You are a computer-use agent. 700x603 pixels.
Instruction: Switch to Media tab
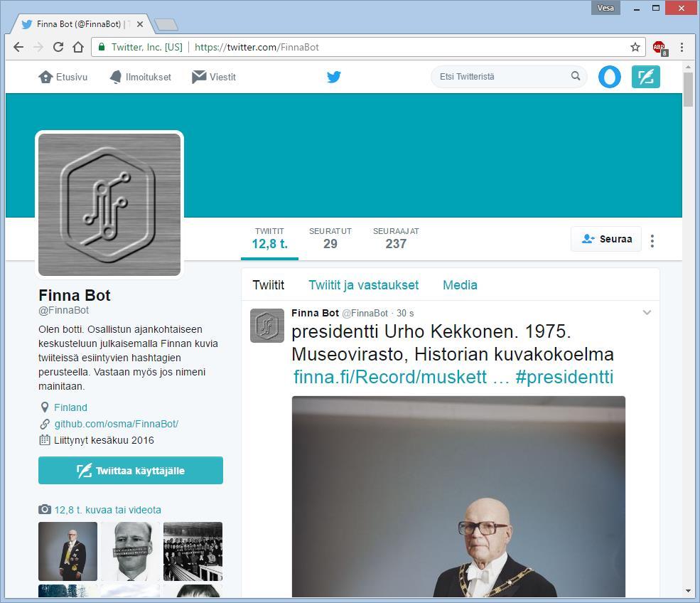pyautogui.click(x=460, y=285)
